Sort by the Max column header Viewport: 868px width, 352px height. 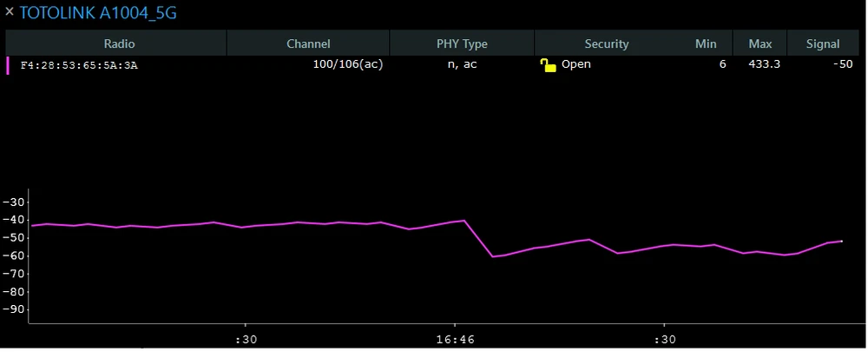(x=759, y=43)
